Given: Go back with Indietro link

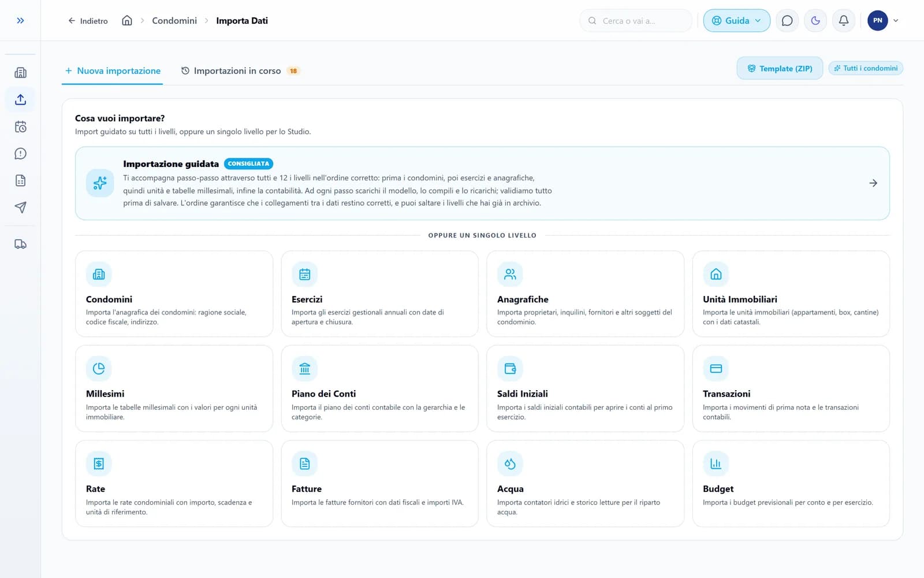Looking at the screenshot, I should (88, 21).
